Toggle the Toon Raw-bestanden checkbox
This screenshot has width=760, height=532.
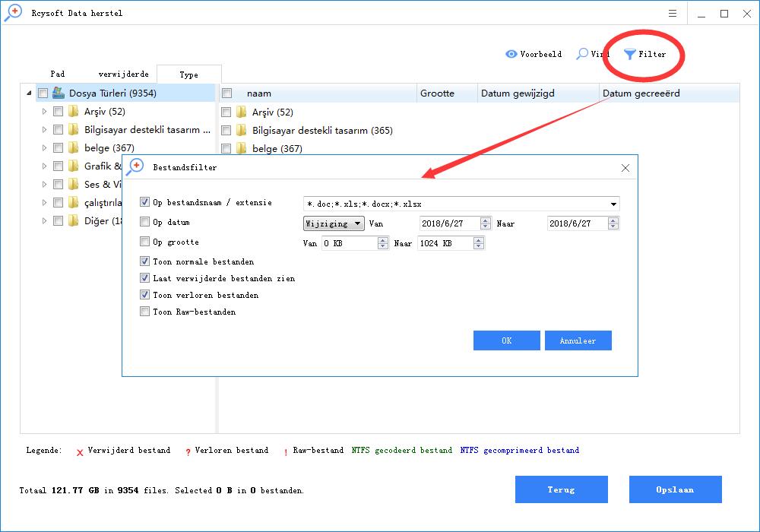coord(145,312)
